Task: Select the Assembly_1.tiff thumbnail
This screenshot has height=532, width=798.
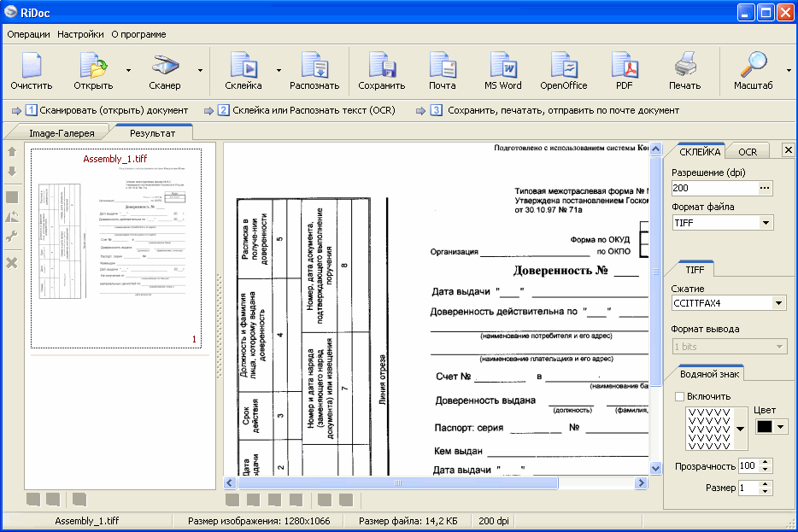Action: pyautogui.click(x=116, y=248)
